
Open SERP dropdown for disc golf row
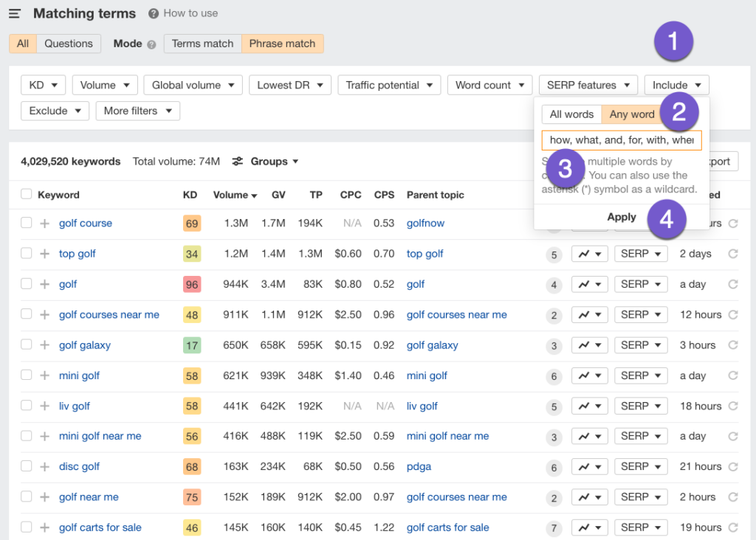click(641, 467)
